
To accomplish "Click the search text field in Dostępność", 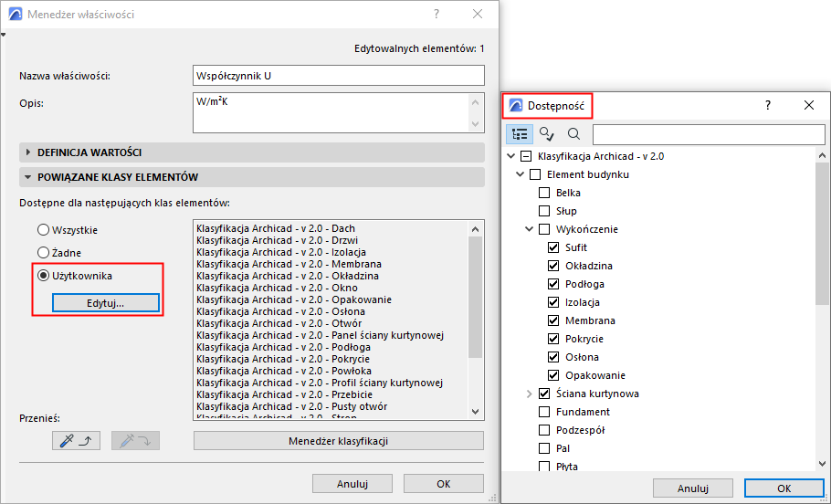I will click(x=709, y=134).
